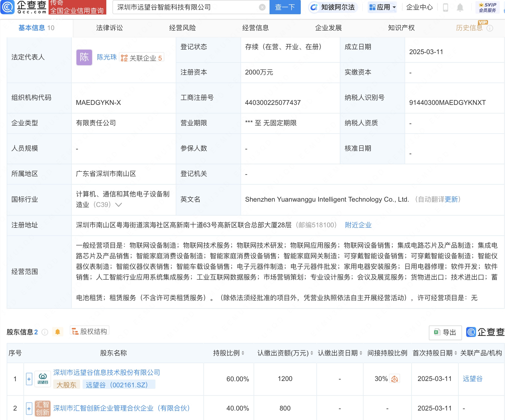Click the 远望谷 company logo thumbnail

coord(43,379)
